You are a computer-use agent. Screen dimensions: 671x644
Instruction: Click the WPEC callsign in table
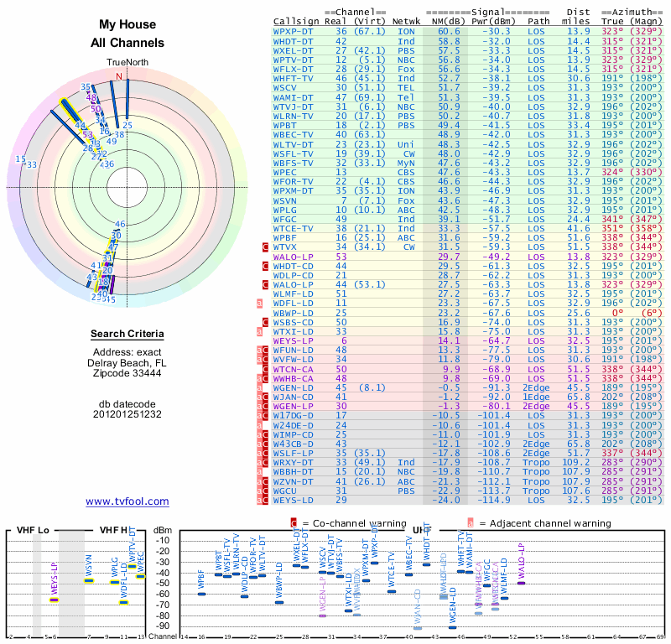(x=285, y=173)
